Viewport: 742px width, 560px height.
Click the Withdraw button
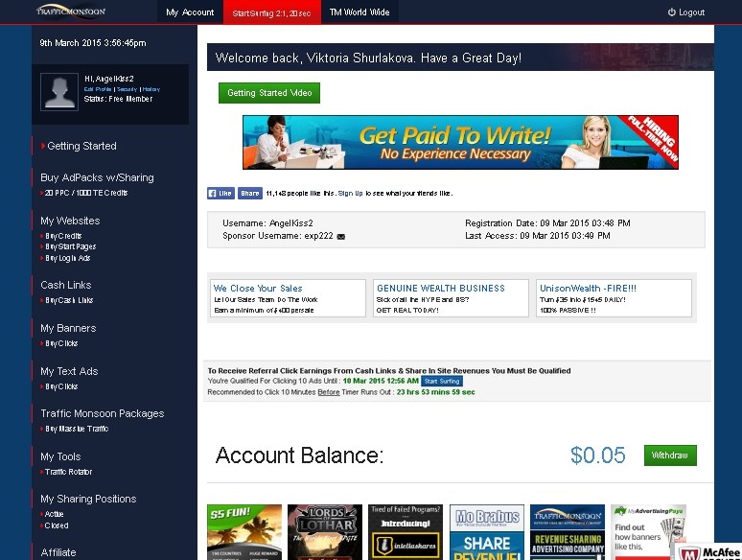pyautogui.click(x=670, y=455)
